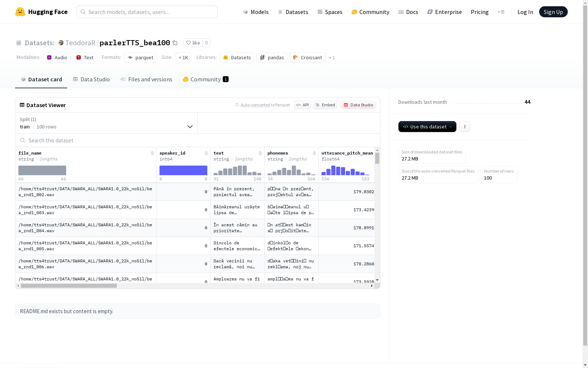
Task: Click the Text modality tag
Action: tap(85, 57)
